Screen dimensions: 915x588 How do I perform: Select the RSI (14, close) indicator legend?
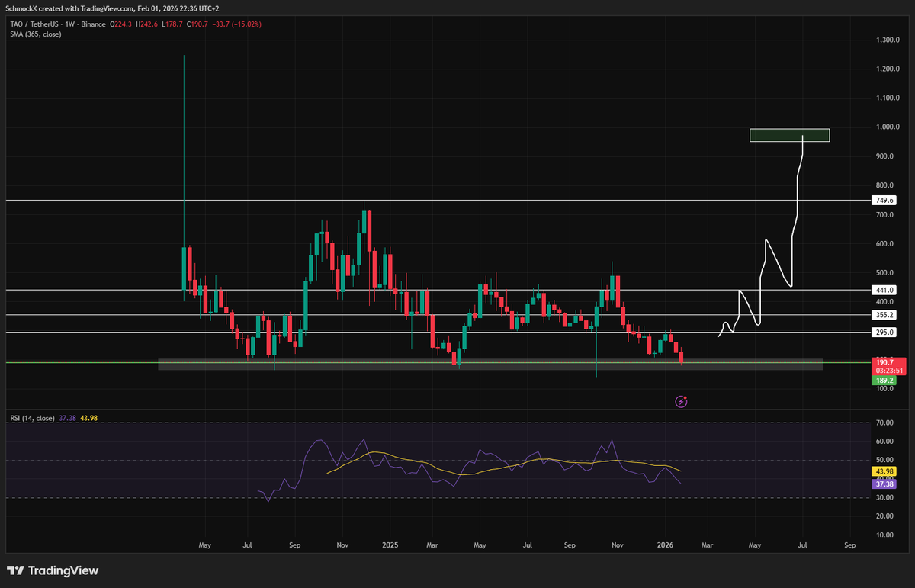[x=32, y=417]
